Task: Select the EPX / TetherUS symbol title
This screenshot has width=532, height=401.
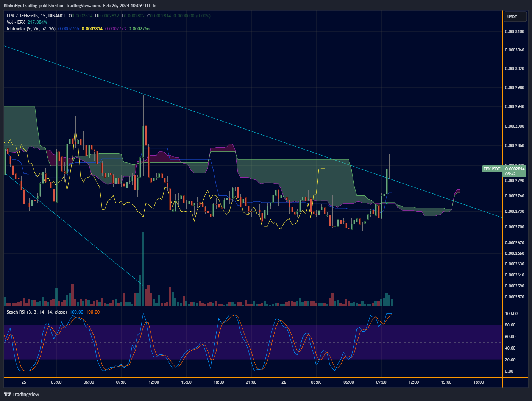Action: [x=36, y=16]
